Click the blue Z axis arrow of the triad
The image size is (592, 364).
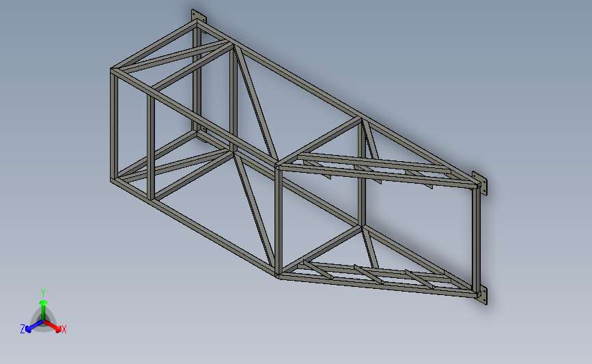tap(35, 326)
